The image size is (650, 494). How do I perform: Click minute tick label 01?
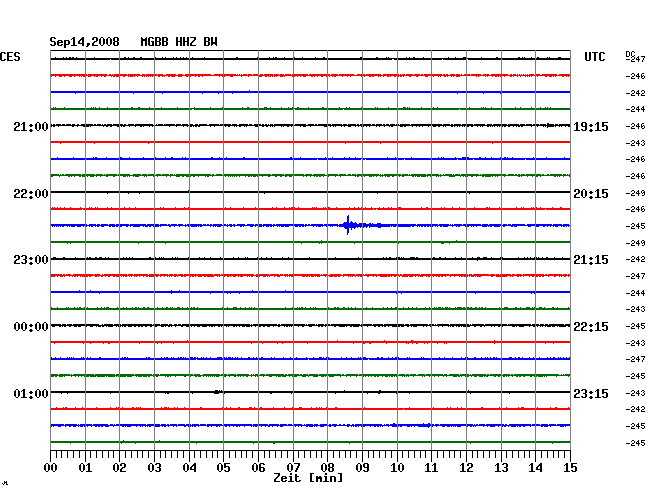coord(85,467)
